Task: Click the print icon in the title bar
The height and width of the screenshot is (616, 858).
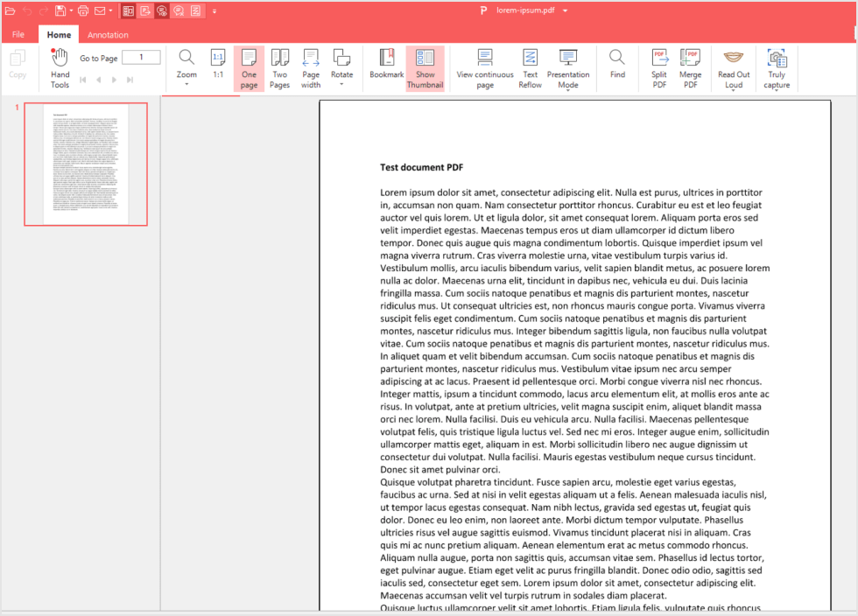Action: 83,10
